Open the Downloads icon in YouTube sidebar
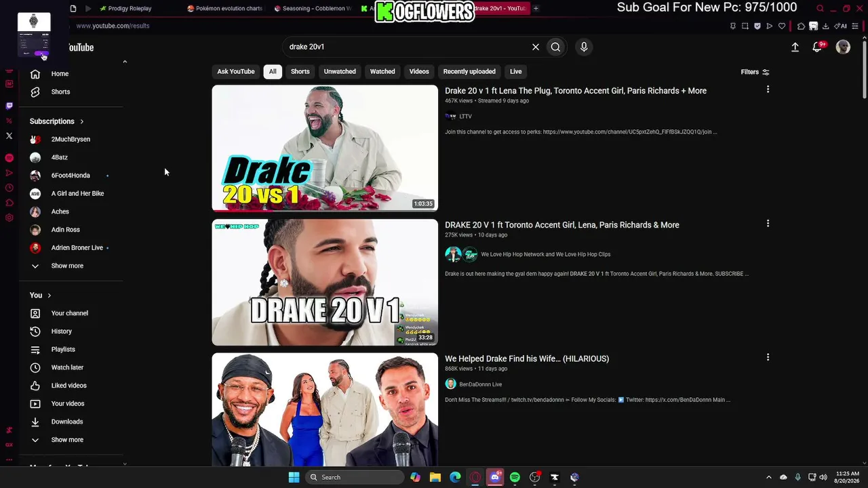The height and width of the screenshot is (488, 868). (35, 422)
